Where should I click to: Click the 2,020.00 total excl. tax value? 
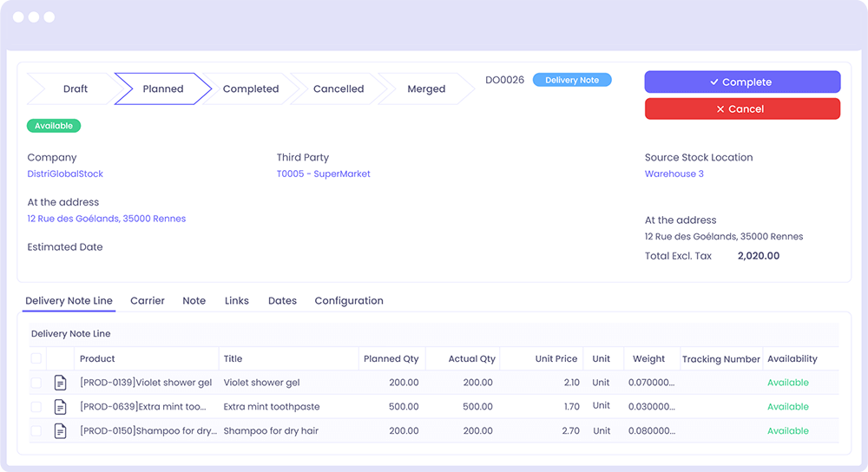click(x=759, y=256)
